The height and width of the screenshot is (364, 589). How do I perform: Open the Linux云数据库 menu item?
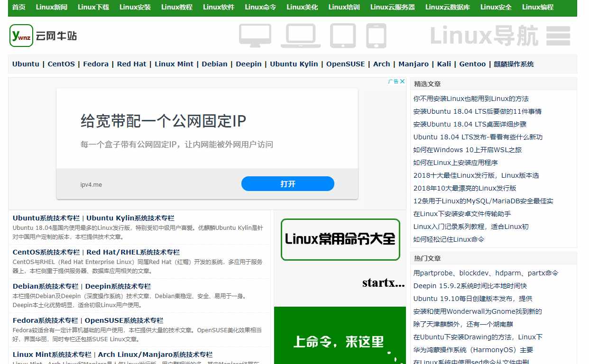448,7
